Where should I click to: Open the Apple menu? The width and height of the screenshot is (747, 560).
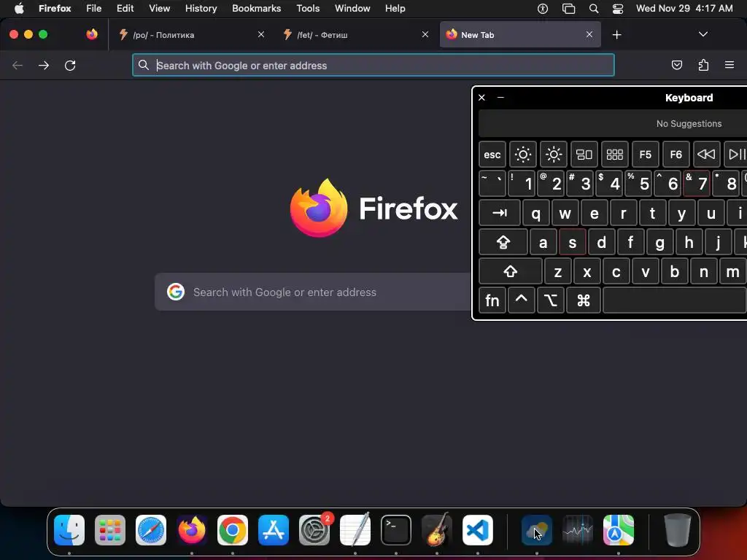19,9
